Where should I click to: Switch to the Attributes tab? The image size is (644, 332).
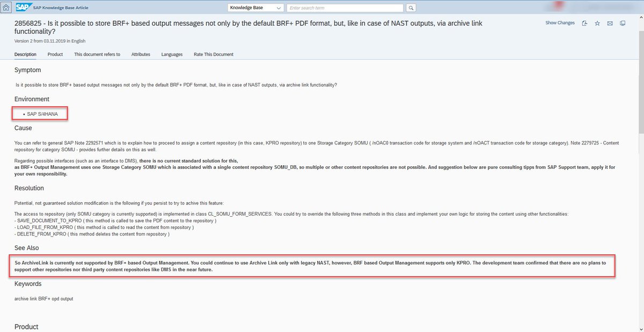[x=141, y=54]
